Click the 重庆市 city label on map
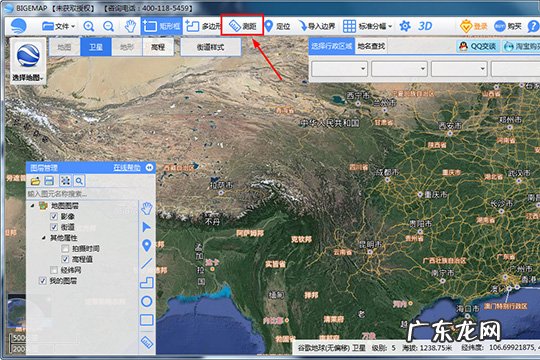 [435, 195]
